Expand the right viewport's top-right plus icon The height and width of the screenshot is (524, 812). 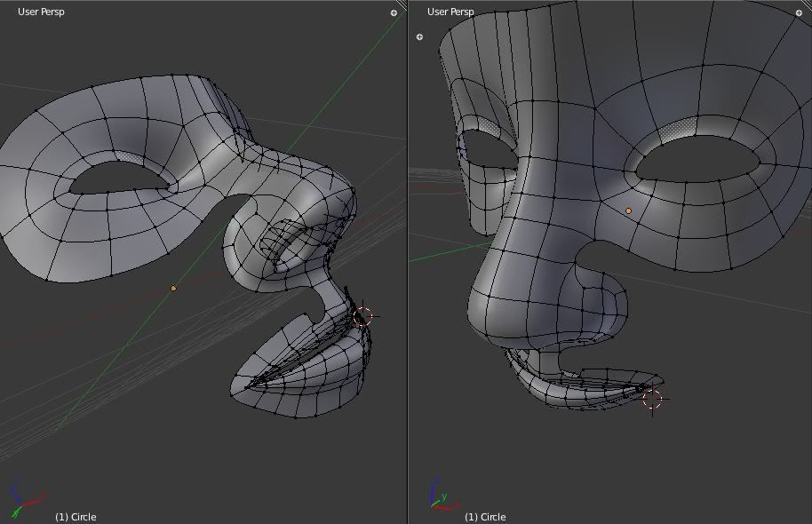pos(799,13)
